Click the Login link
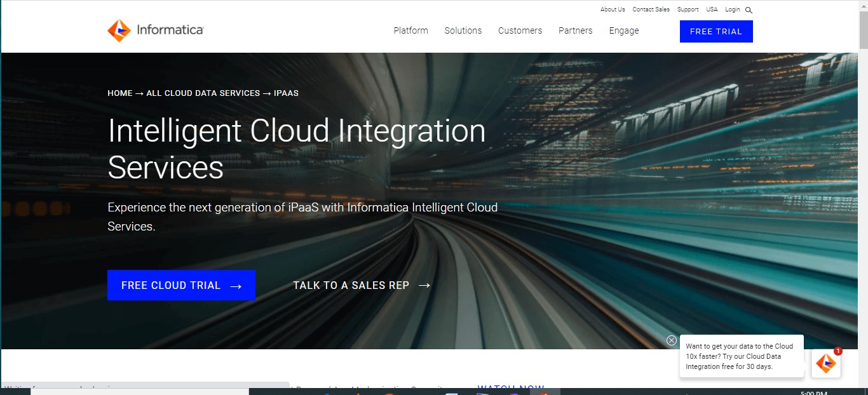Viewport: 868px width, 395px height. point(733,10)
